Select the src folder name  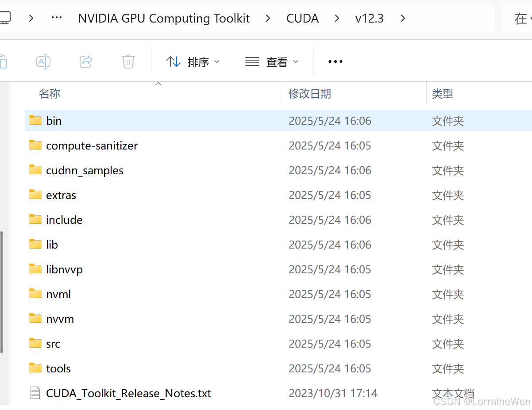coord(53,344)
